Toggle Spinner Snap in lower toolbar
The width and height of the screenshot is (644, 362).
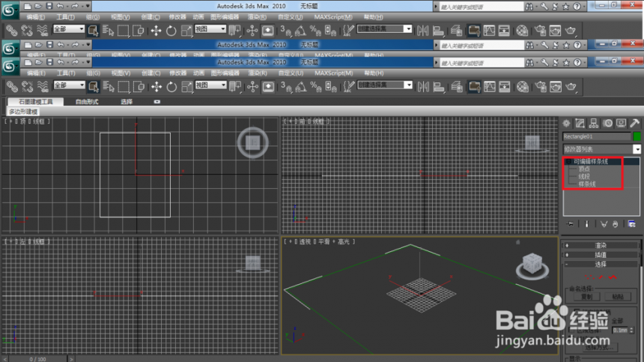(331, 87)
